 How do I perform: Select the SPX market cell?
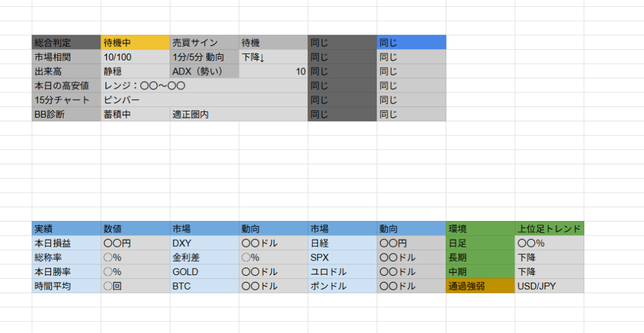coord(342,257)
